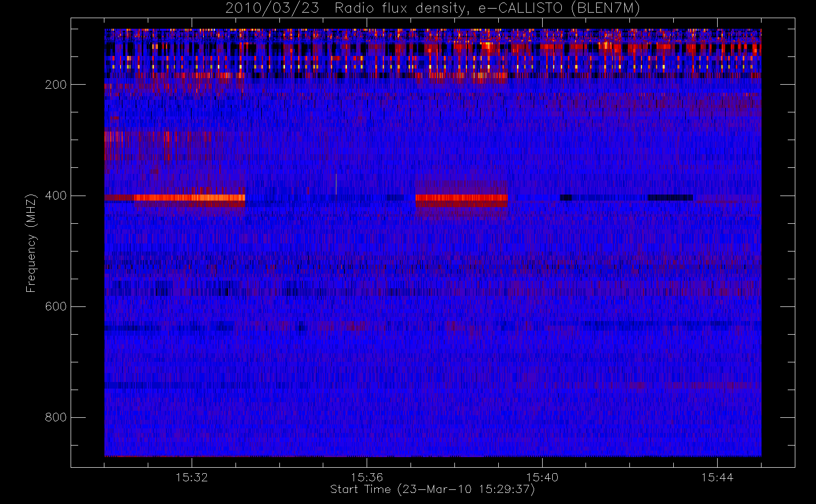Click the 15:32 time tick label
Image resolution: width=816 pixels, height=504 pixels.
coord(192,477)
